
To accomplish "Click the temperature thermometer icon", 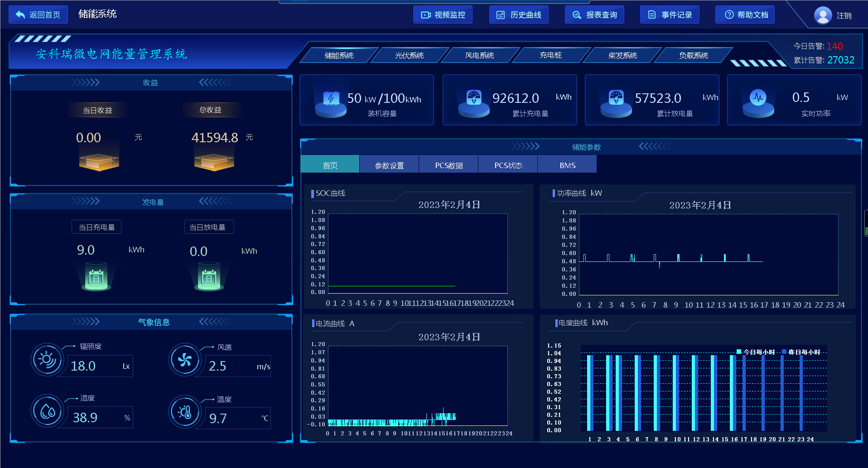I will 185,412.
